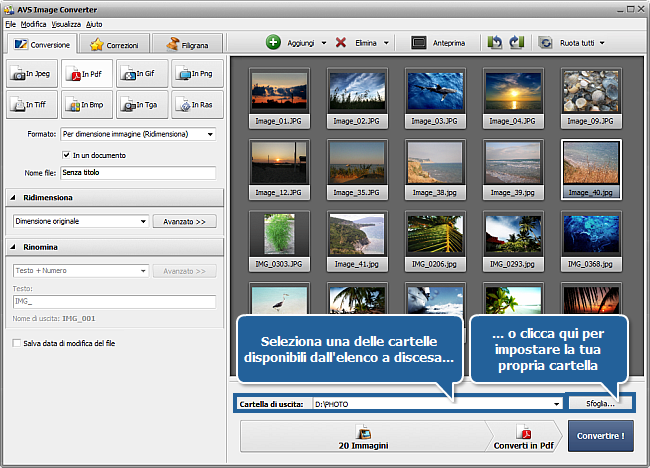This screenshot has height=468, width=650.
Task: Select the In Png format button
Action: [x=196, y=73]
